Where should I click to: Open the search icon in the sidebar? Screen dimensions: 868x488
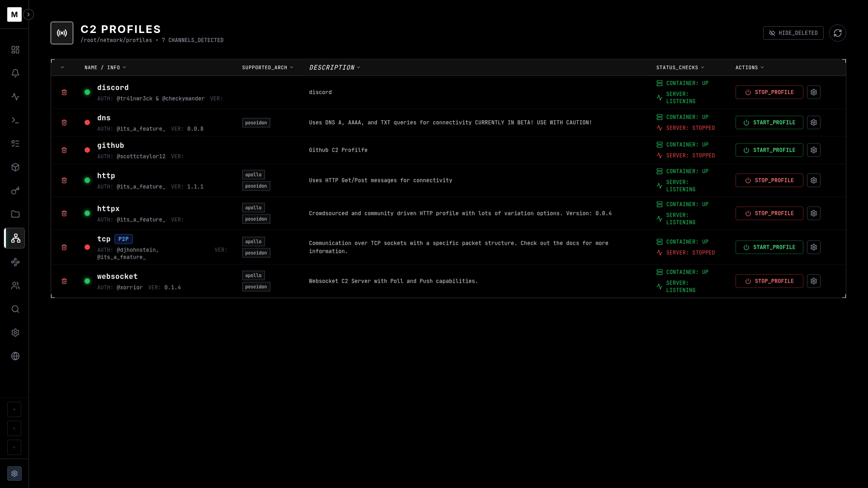click(15, 309)
